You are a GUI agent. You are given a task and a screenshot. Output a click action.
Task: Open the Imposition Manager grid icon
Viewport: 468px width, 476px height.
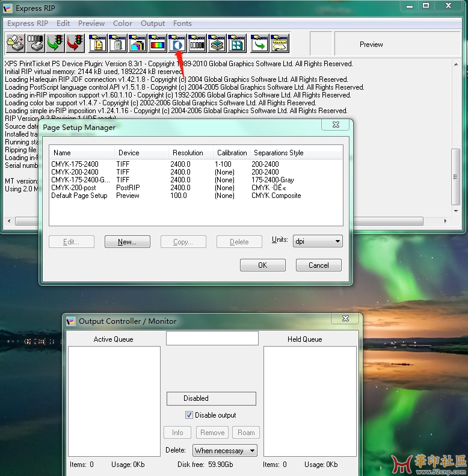[x=237, y=43]
